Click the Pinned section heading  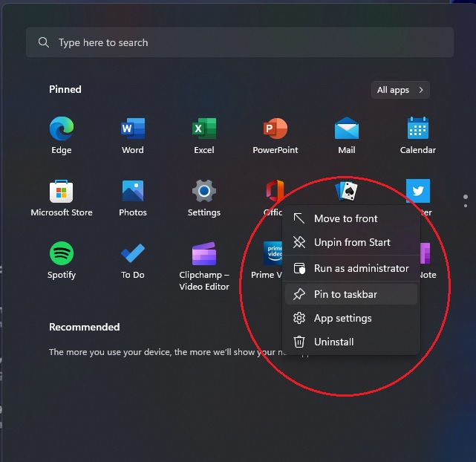pos(65,89)
